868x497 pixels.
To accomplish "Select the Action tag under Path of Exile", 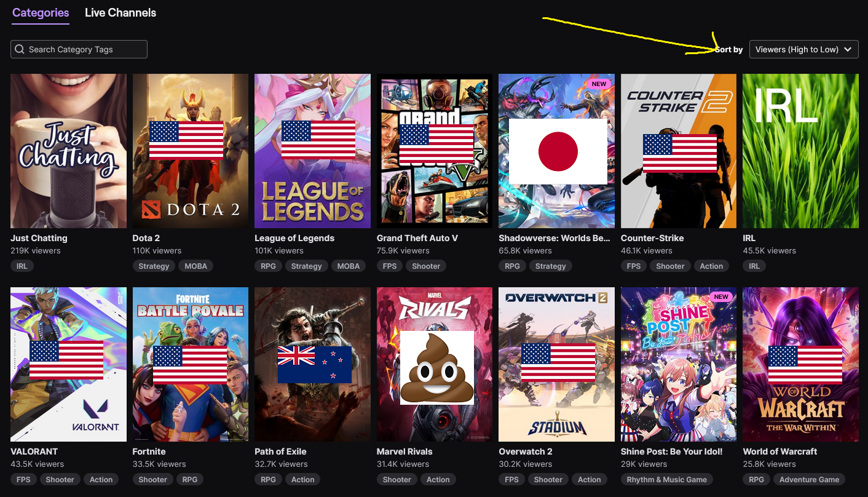I will (x=303, y=480).
